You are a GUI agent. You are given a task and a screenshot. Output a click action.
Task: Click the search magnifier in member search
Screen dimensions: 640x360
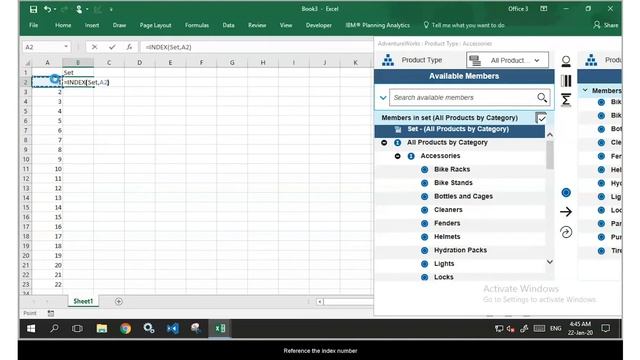point(542,98)
